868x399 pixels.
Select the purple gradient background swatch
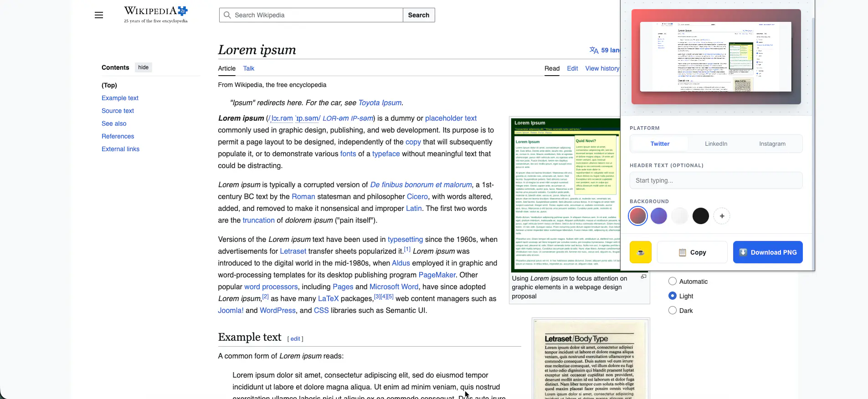click(659, 216)
